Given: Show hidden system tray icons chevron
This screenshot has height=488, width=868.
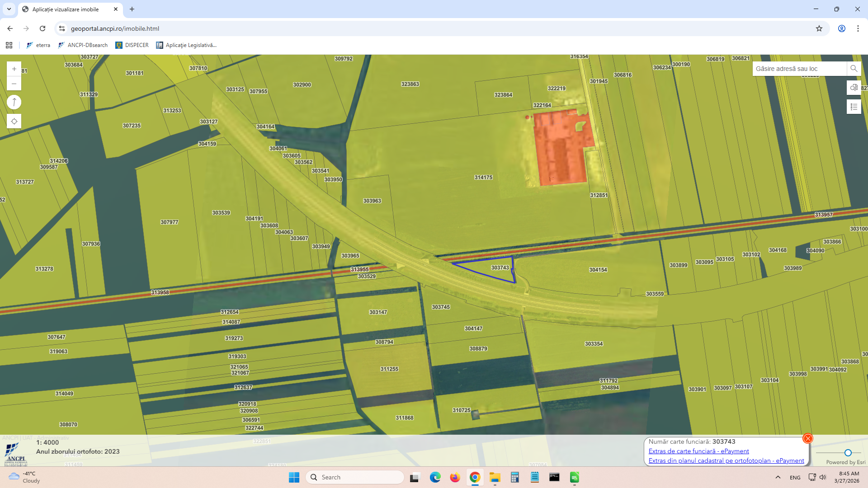Looking at the screenshot, I should tap(778, 477).
